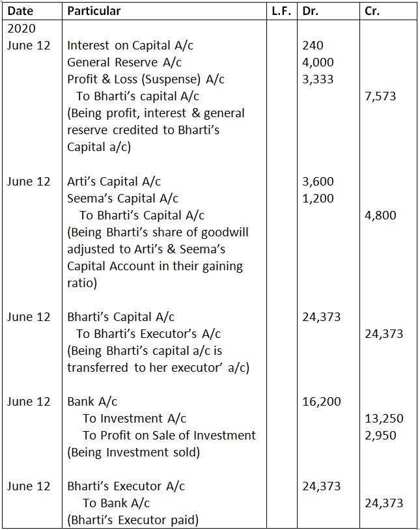Image resolution: width=420 pixels, height=530 pixels.
Task: Click the 4,800 credit amount
Action: (x=380, y=216)
